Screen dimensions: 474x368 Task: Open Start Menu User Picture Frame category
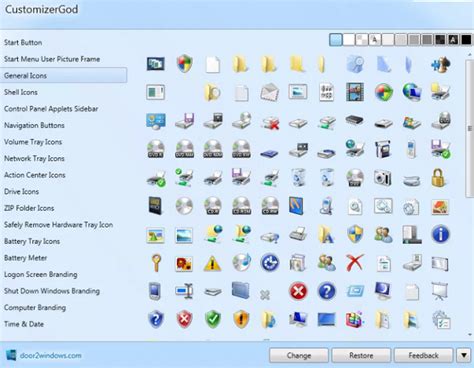pos(52,59)
